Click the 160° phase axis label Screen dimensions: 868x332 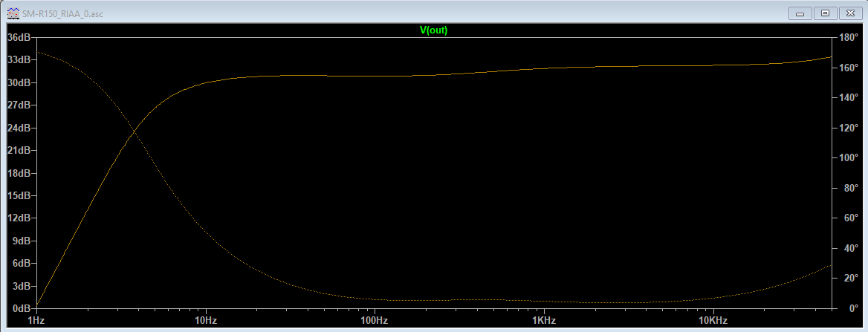pyautogui.click(x=849, y=68)
